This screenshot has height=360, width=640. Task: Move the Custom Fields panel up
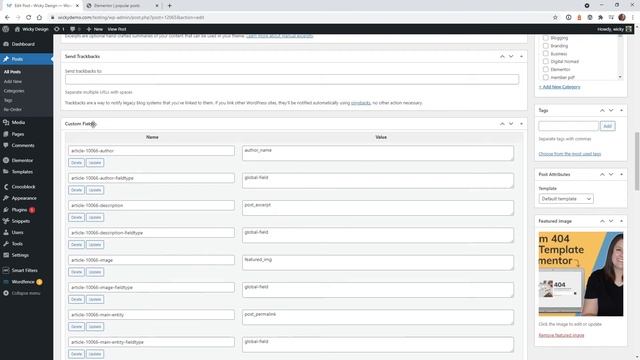point(502,124)
